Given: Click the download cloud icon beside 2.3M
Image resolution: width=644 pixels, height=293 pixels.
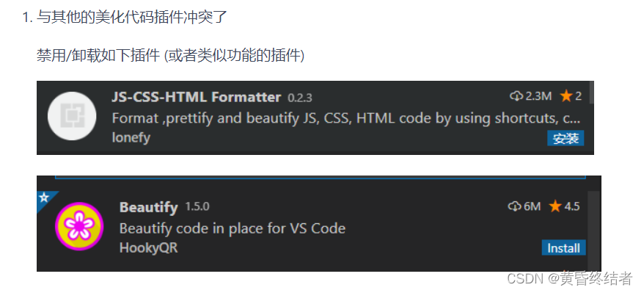Looking at the screenshot, I should [517, 96].
